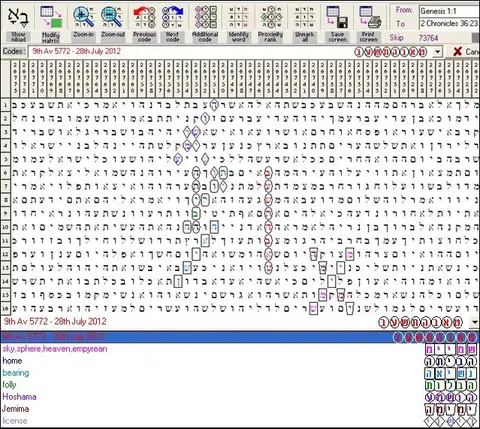Click the Skip value 73764
The height and width of the screenshot is (429, 480).
(428, 38)
